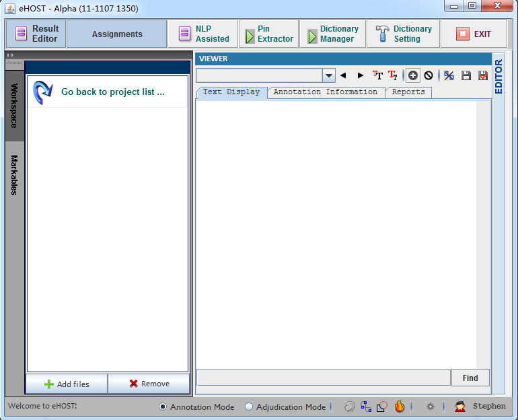Expand the EDITOR side panel
Screen dimensions: 518x420
tap(498, 76)
